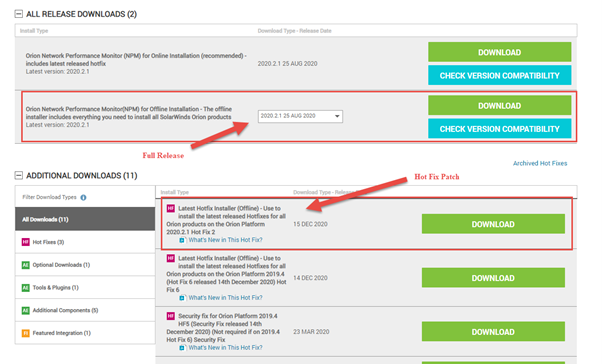The height and width of the screenshot is (364, 602).
Task: Click the Filter Download Types info icon
Action: pyautogui.click(x=83, y=197)
